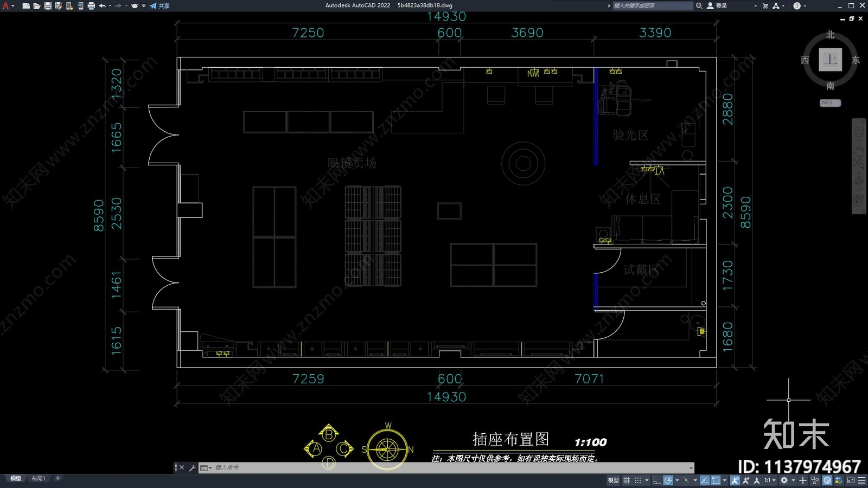Add a new layout with plus tab

click(58, 478)
